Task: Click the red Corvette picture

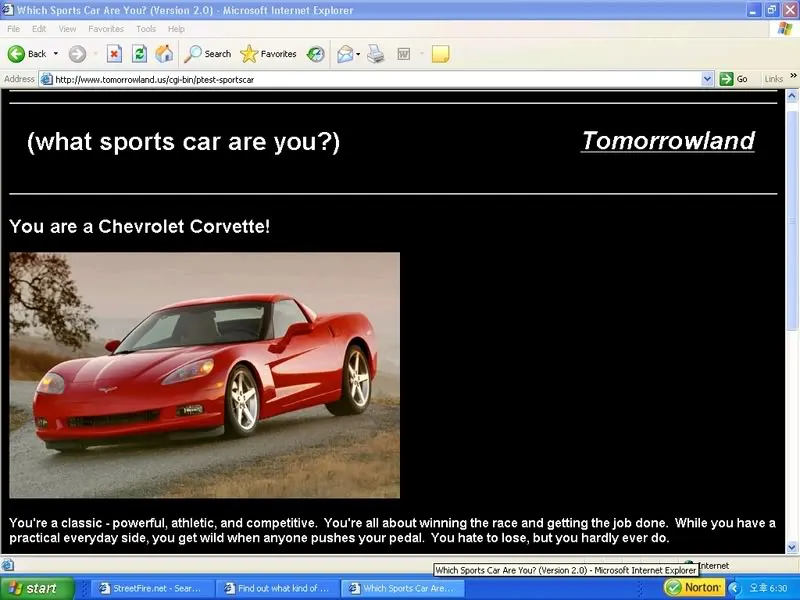Action: pyautogui.click(x=205, y=375)
